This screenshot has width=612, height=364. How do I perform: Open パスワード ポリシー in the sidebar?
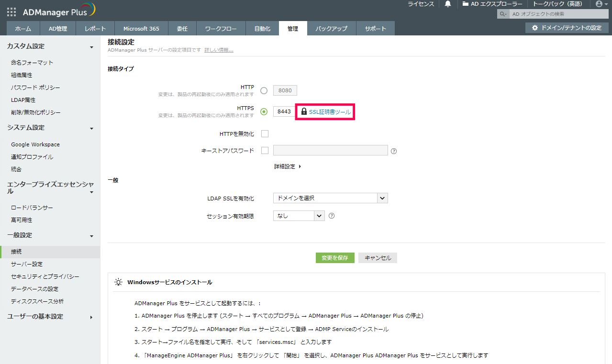tap(35, 88)
